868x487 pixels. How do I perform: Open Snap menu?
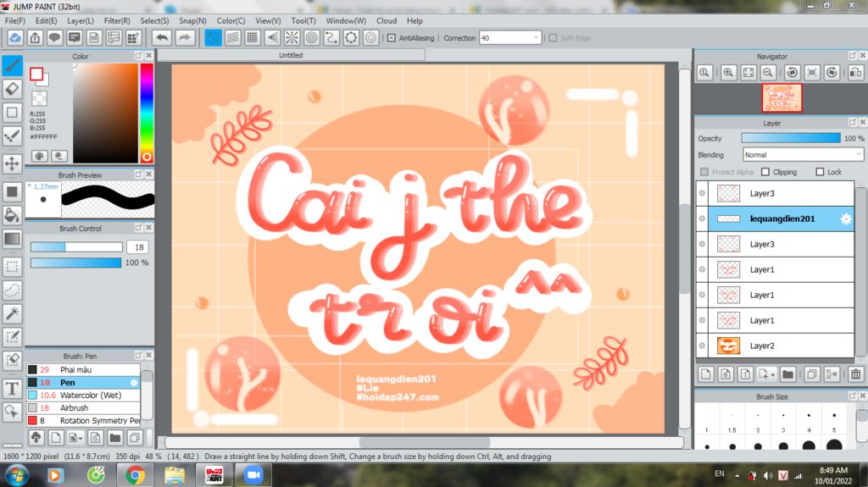(192, 20)
